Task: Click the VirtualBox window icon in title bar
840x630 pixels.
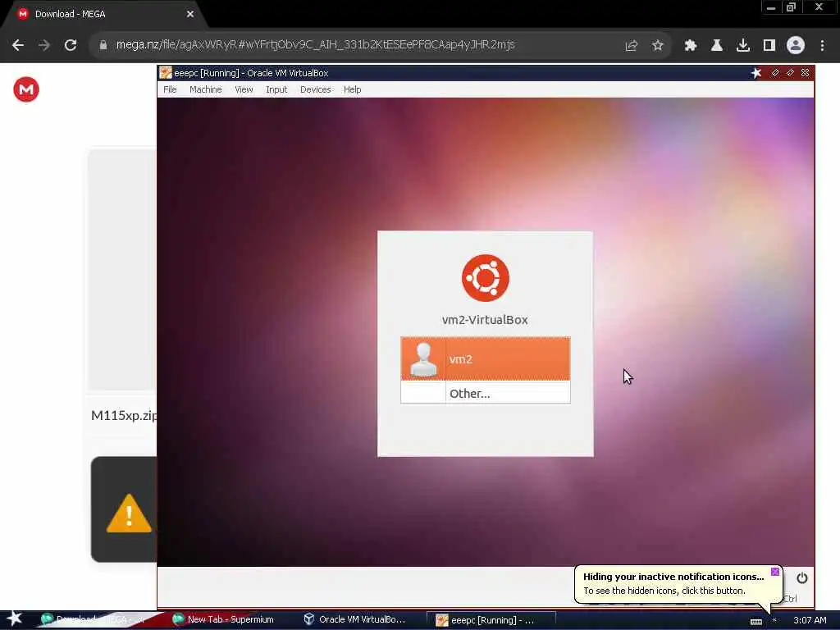Action: point(166,73)
